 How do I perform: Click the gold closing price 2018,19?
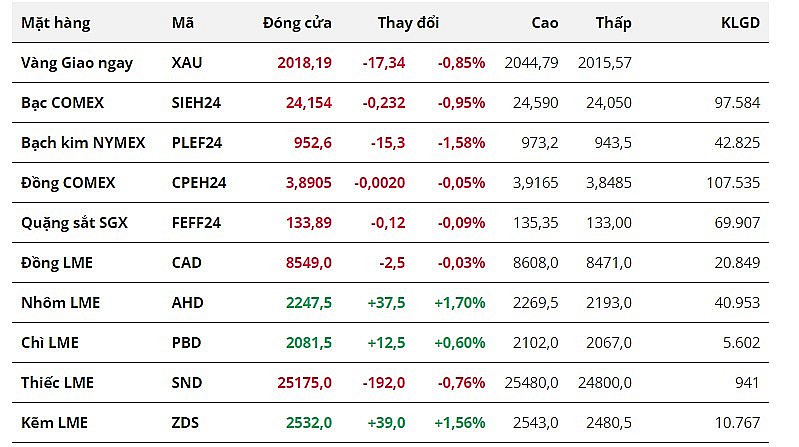tap(304, 62)
